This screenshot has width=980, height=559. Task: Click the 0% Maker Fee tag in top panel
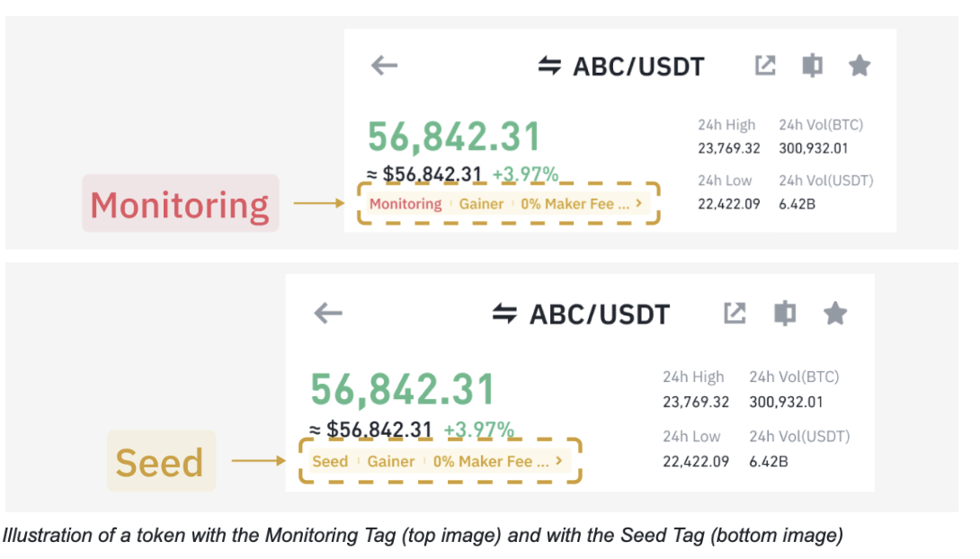(567, 204)
